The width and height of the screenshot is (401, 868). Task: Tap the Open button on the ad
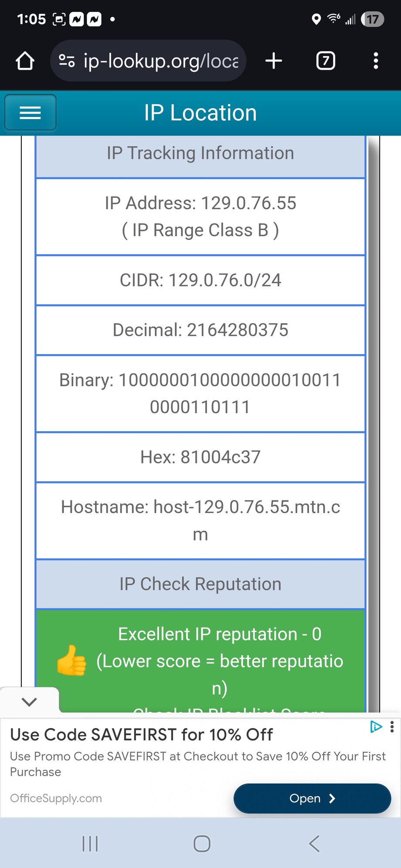[312, 798]
